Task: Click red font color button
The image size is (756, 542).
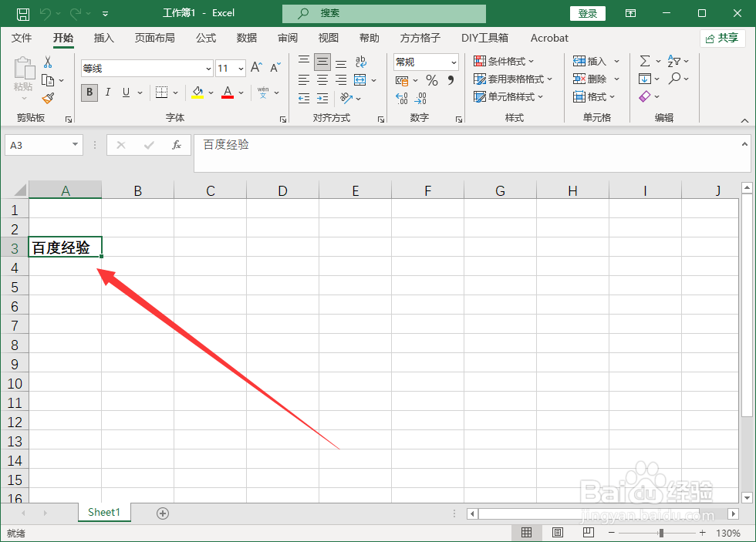Action: point(228,92)
